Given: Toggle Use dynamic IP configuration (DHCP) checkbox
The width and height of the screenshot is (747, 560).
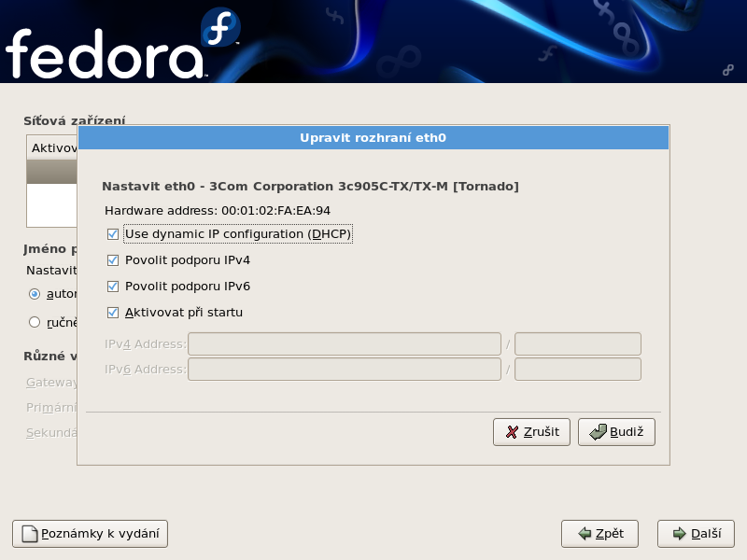Looking at the screenshot, I should [113, 234].
